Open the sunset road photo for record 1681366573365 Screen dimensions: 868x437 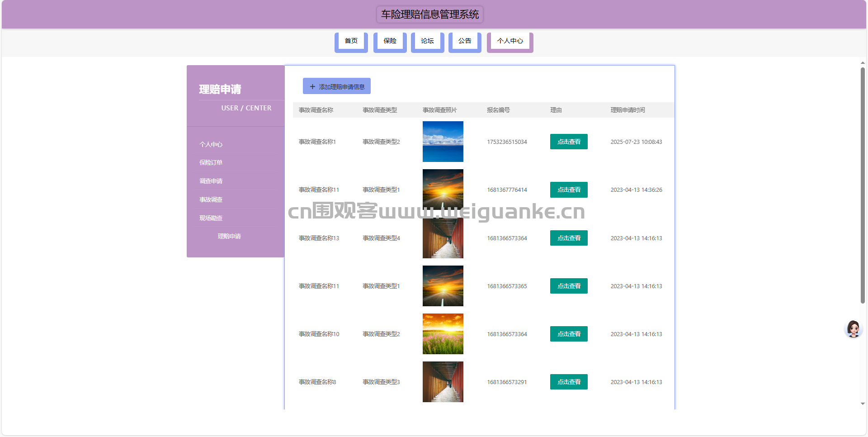tap(443, 286)
